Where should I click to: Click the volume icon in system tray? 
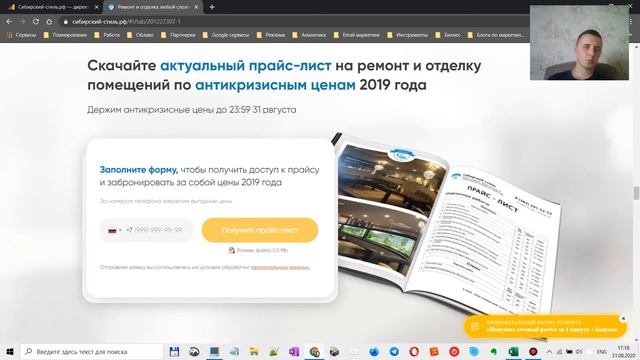[578, 351]
